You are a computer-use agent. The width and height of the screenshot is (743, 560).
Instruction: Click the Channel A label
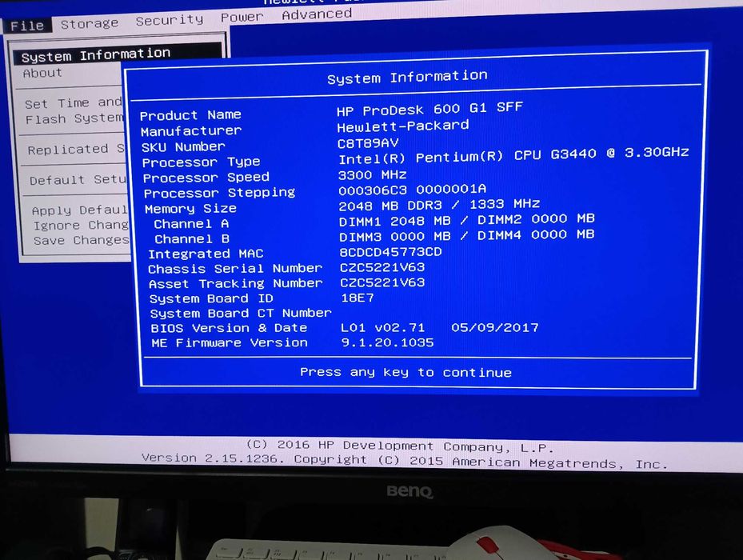click(191, 224)
